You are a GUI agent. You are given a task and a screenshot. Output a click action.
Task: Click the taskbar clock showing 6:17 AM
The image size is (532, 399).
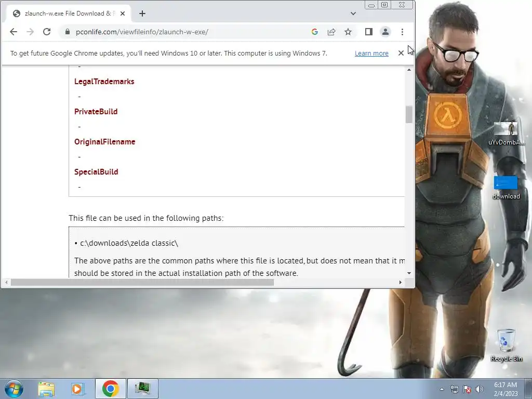(506, 389)
